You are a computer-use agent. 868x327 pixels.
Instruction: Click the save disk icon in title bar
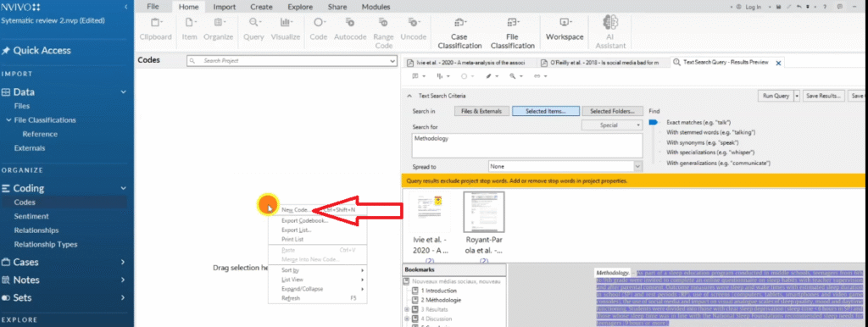(x=779, y=7)
